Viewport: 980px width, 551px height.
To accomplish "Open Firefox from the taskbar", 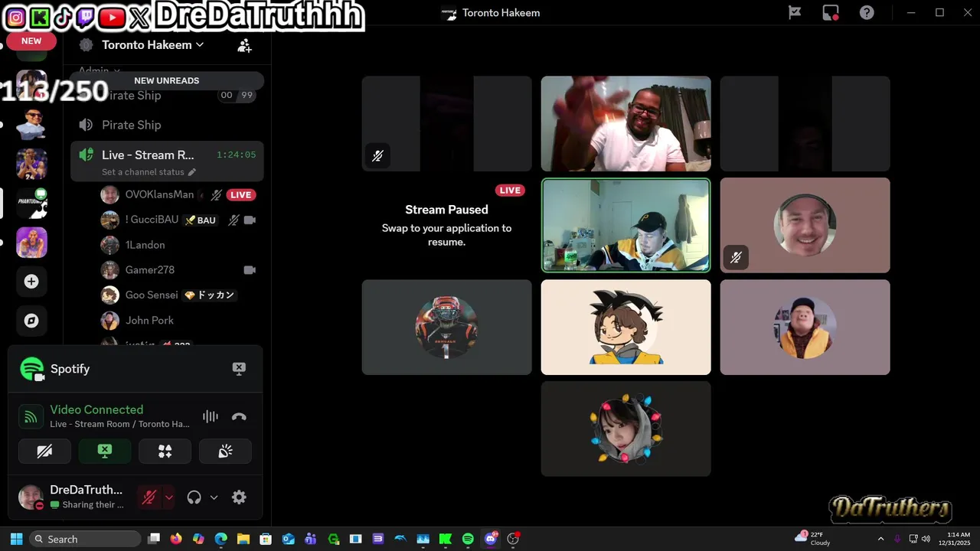I will tap(176, 539).
